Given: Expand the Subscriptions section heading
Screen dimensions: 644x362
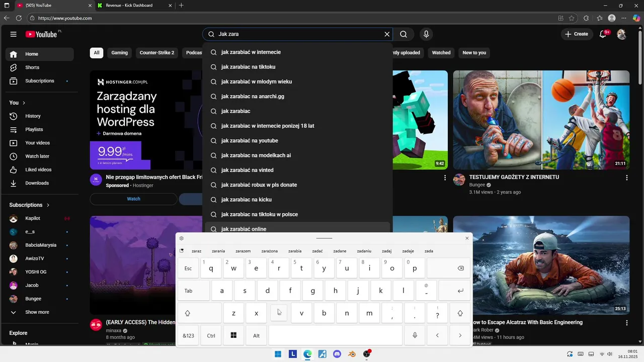Looking at the screenshot, I should click(29, 205).
